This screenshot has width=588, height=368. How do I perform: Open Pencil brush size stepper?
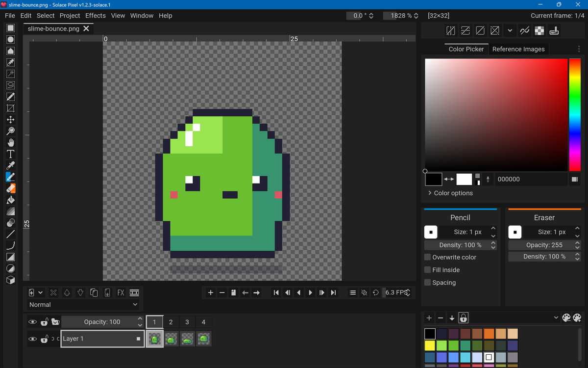(x=493, y=232)
